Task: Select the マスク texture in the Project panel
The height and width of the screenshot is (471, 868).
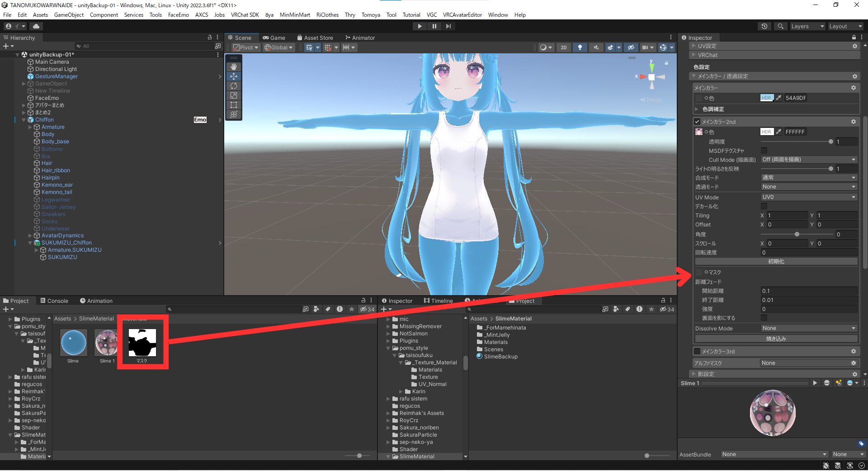Action: tap(142, 344)
